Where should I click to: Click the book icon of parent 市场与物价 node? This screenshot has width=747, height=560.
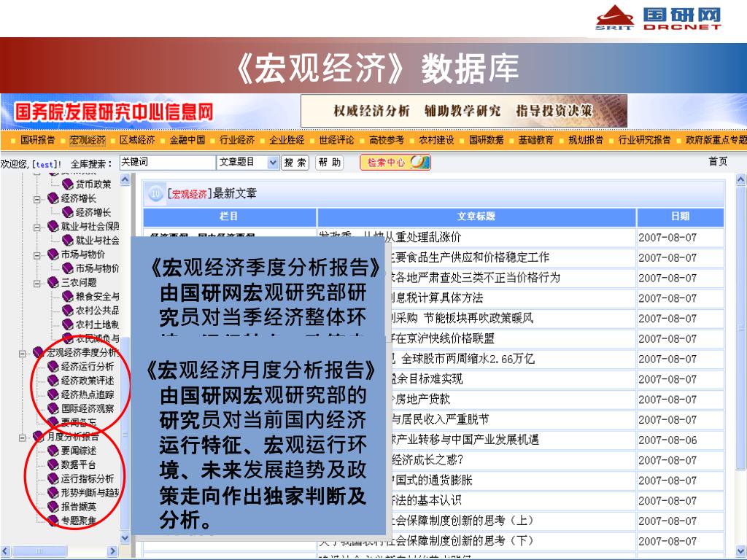coord(53,254)
